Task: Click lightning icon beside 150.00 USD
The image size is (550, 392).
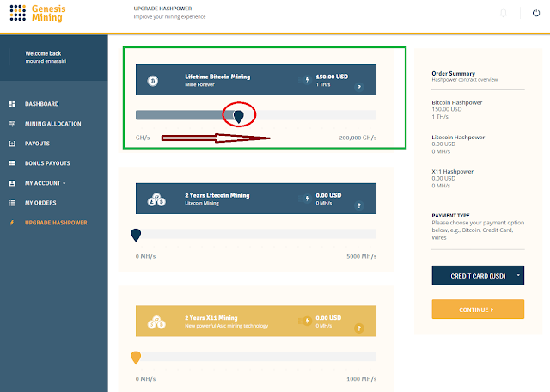Action: click(307, 80)
